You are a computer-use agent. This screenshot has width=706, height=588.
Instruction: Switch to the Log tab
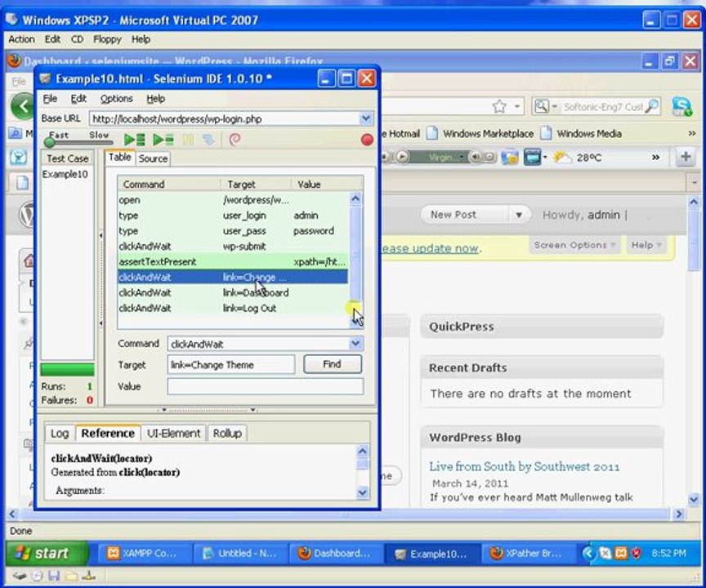point(60,433)
